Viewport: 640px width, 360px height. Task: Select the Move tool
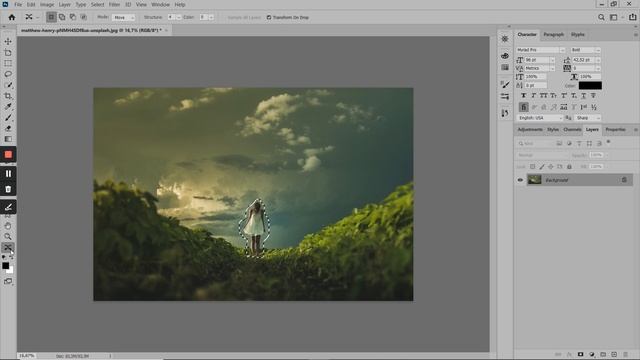[x=8, y=41]
